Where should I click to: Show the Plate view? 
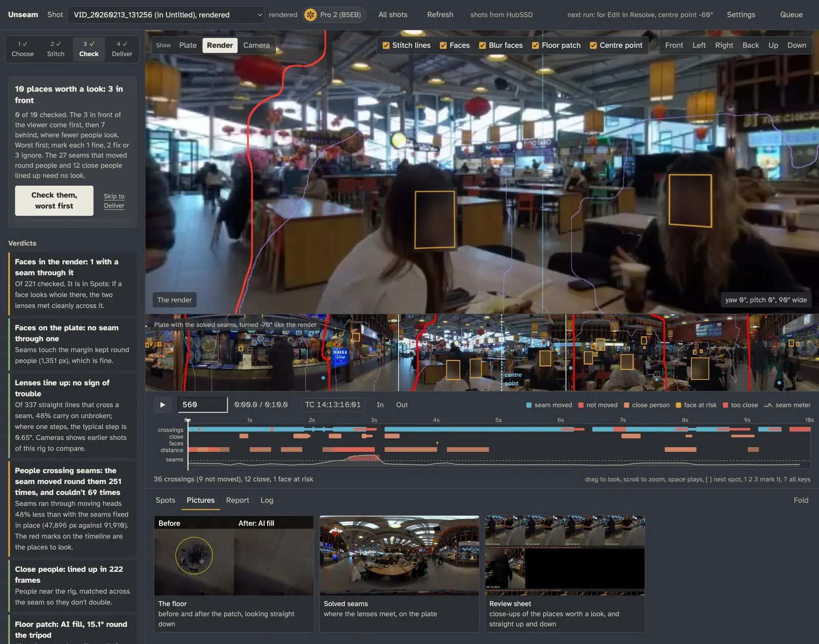188,45
